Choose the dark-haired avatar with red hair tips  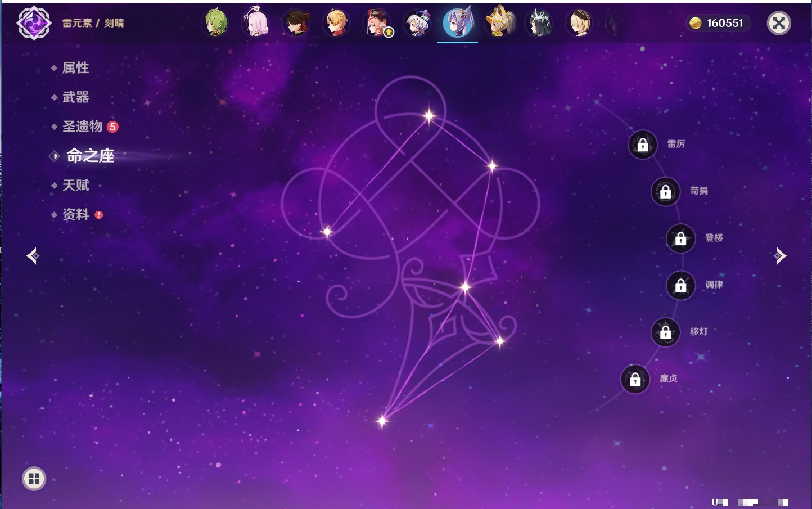point(296,23)
